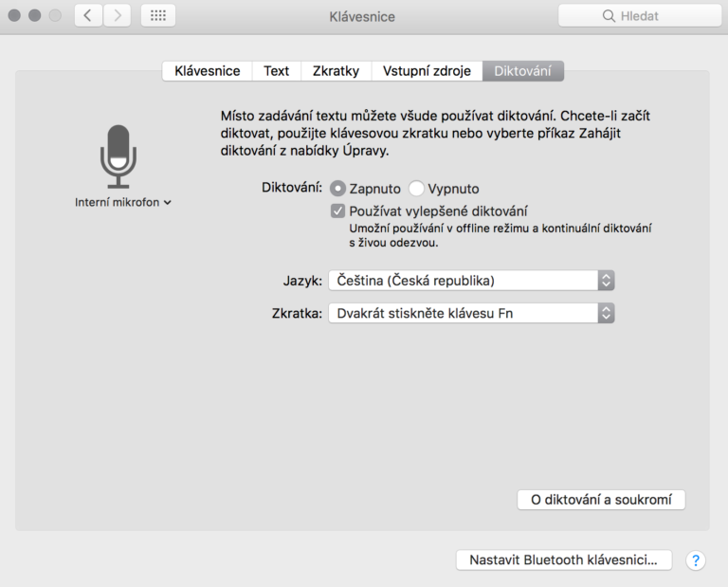Screen dimensions: 728x587
Task: Open the Jazyk language dropdown
Action: [x=471, y=280]
